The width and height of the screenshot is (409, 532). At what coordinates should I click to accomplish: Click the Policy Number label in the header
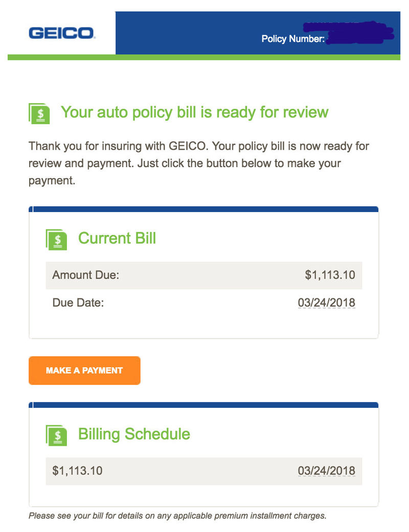(x=292, y=39)
